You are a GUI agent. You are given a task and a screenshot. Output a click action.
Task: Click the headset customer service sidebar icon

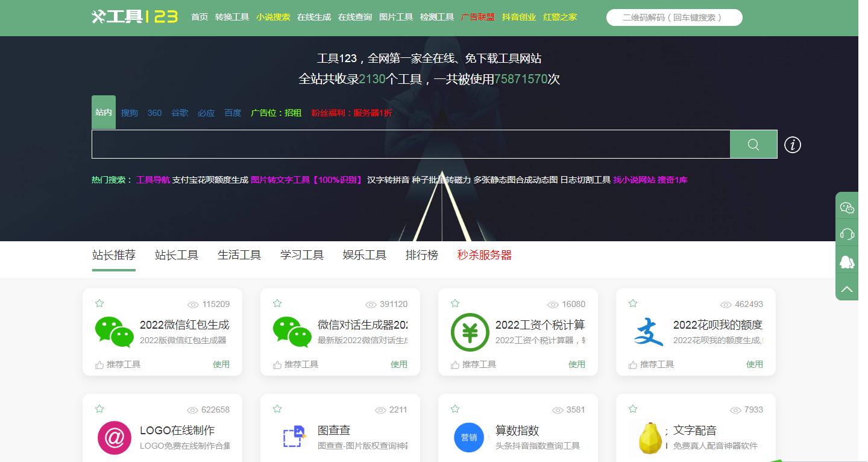click(x=847, y=233)
